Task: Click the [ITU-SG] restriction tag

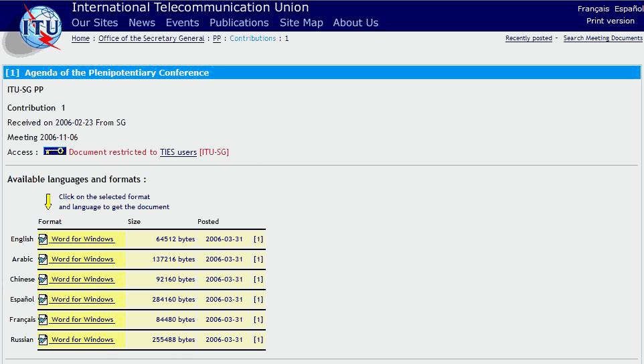Action: (214, 152)
